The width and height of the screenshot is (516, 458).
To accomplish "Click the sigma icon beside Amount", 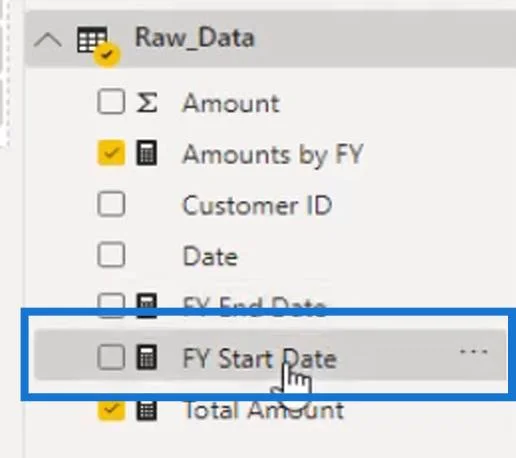I will 147,102.
